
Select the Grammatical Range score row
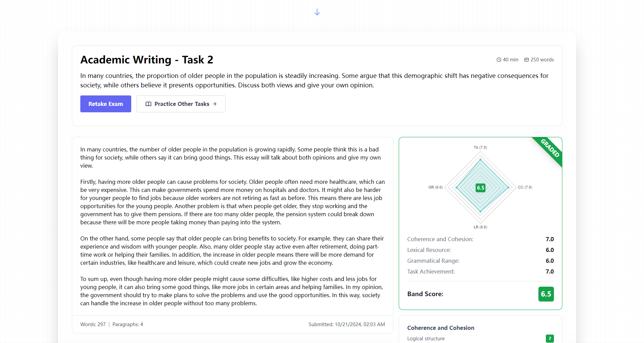[480, 261]
